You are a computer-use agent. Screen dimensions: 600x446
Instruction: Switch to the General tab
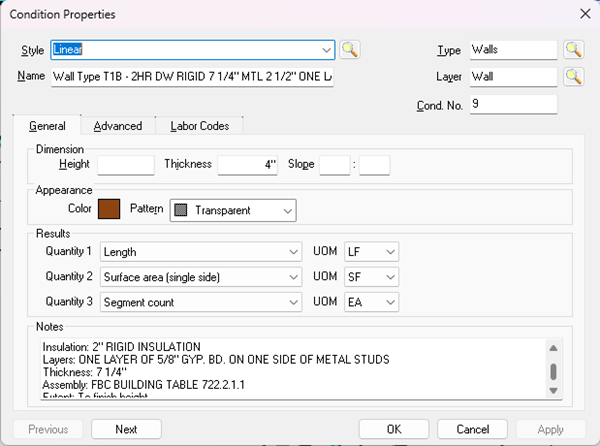pos(47,126)
